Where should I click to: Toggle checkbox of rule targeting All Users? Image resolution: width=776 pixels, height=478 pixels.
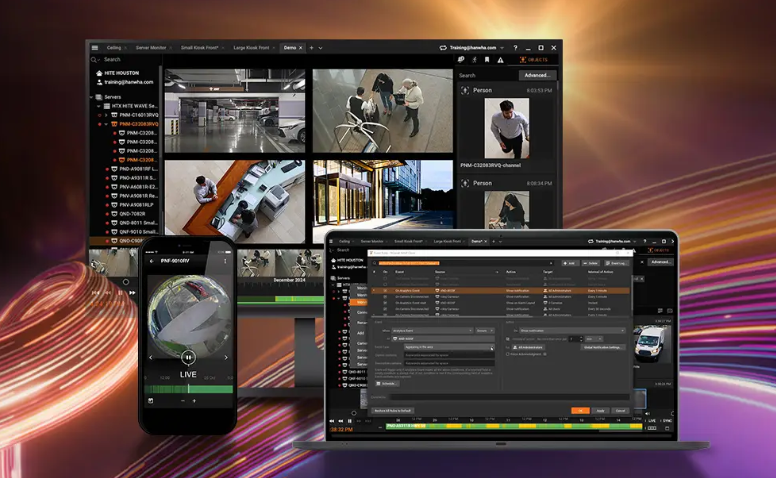tap(386, 309)
